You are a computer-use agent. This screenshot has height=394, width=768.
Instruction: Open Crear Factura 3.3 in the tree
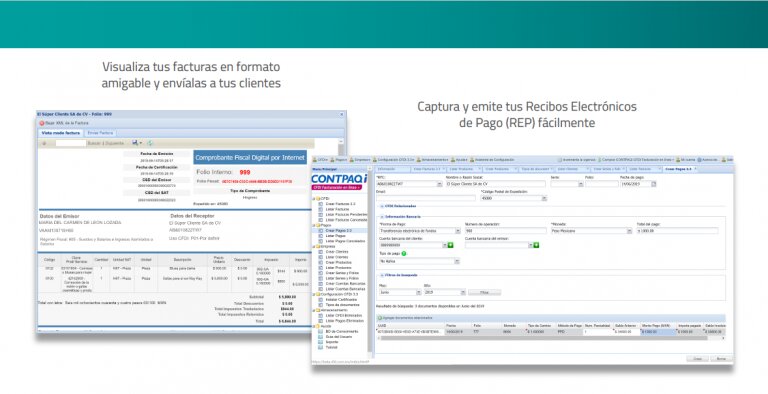pos(340,204)
